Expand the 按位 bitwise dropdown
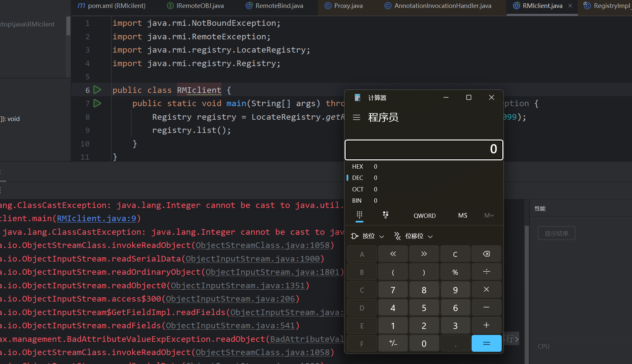The height and width of the screenshot is (364, 632). point(368,236)
